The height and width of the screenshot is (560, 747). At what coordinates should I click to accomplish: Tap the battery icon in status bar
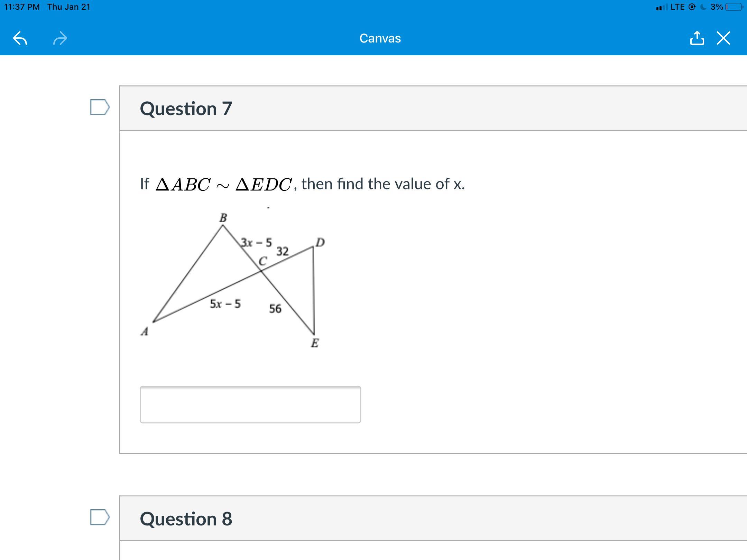click(x=734, y=7)
